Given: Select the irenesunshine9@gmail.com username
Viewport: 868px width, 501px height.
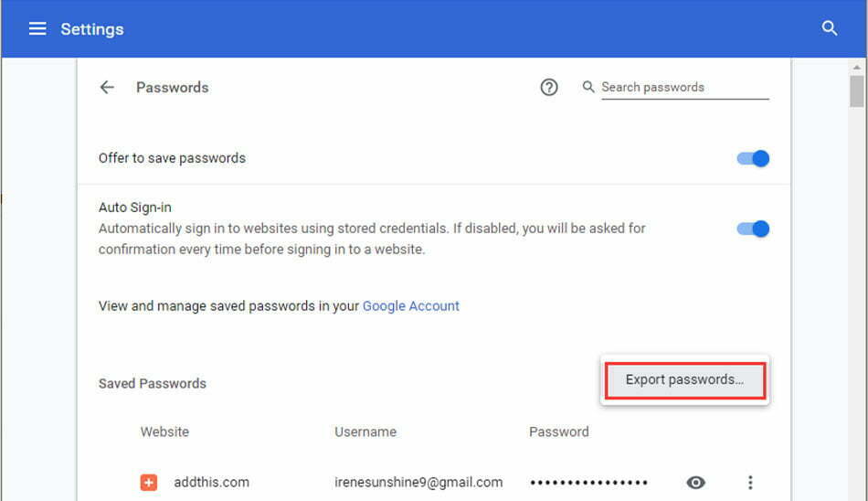Looking at the screenshot, I should [418, 482].
